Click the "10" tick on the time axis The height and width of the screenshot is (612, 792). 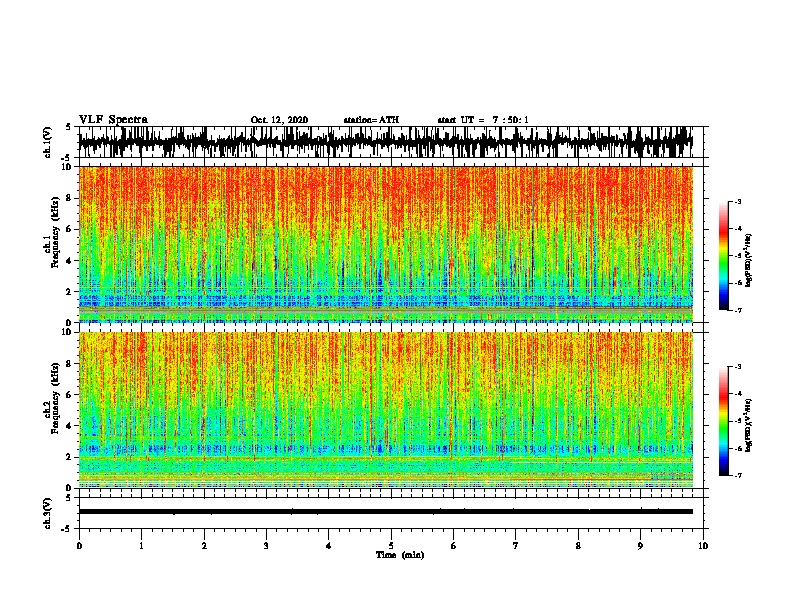click(703, 546)
